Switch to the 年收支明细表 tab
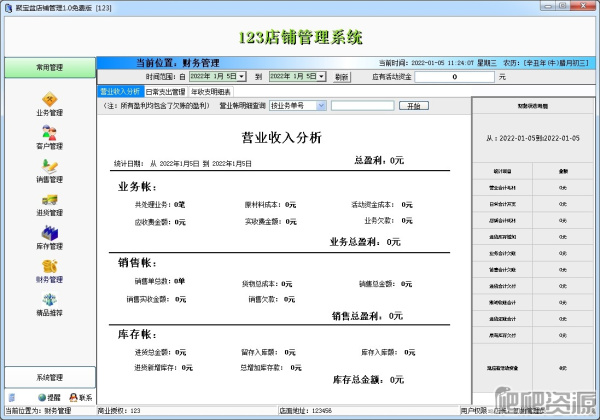600x420 pixels. point(211,91)
